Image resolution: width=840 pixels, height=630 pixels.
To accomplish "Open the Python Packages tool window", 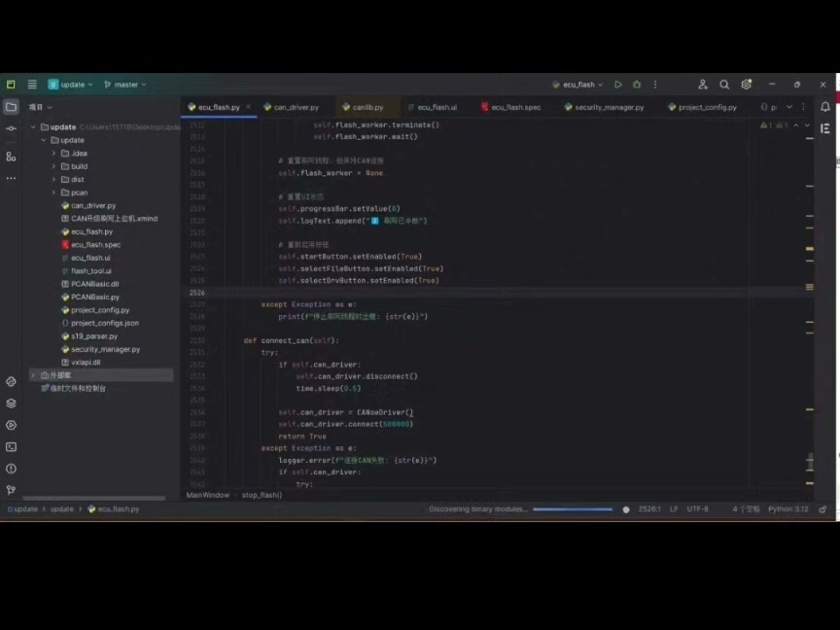I will [11, 403].
